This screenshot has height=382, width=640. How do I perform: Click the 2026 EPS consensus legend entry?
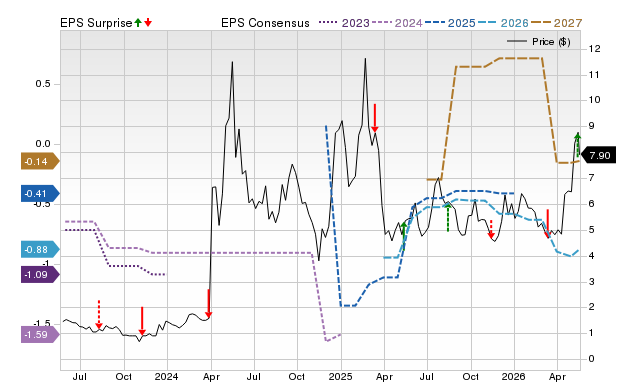(x=503, y=23)
